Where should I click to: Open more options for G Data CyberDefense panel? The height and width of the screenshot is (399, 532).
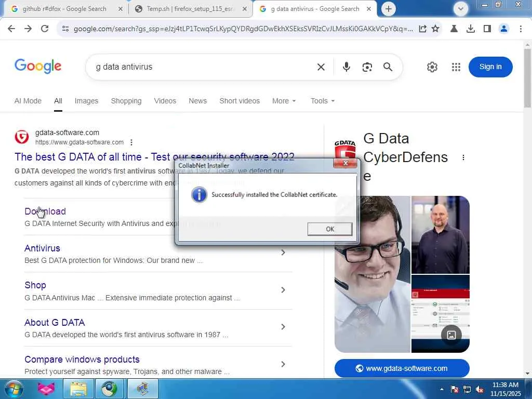(x=463, y=157)
